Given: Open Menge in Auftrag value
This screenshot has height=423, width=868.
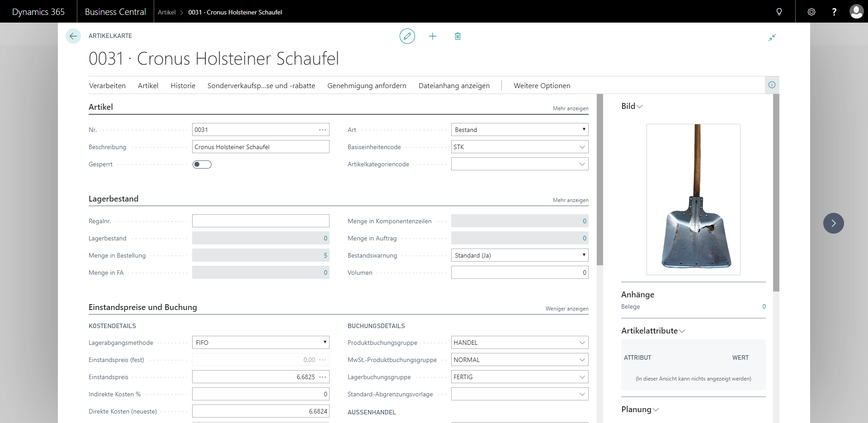Looking at the screenshot, I should click(x=584, y=238).
